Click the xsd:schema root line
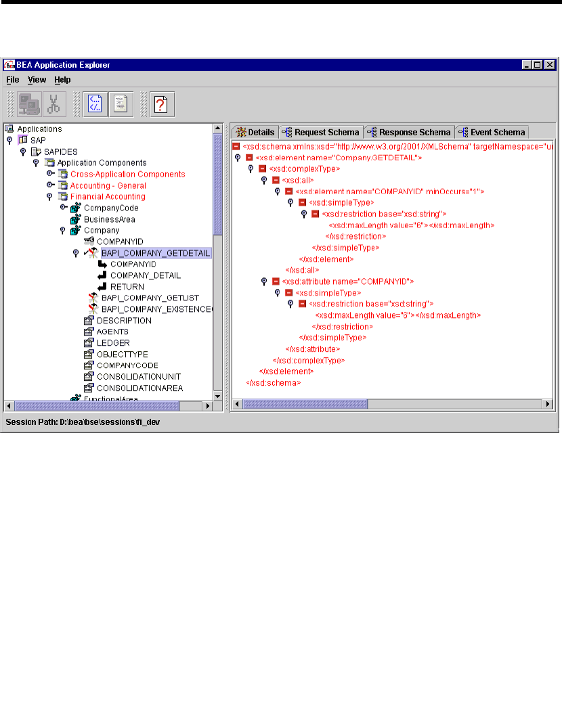The width and height of the screenshot is (562, 728). pyautogui.click(x=397, y=147)
